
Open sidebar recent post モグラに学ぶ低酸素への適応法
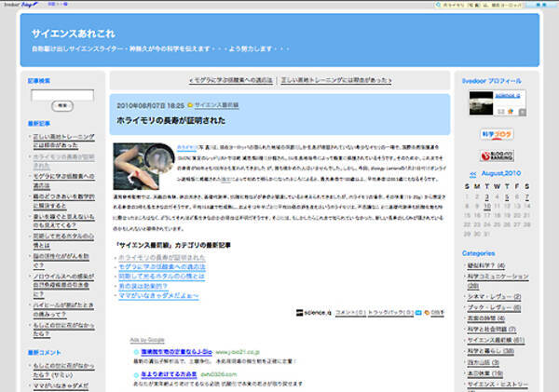coord(63,181)
